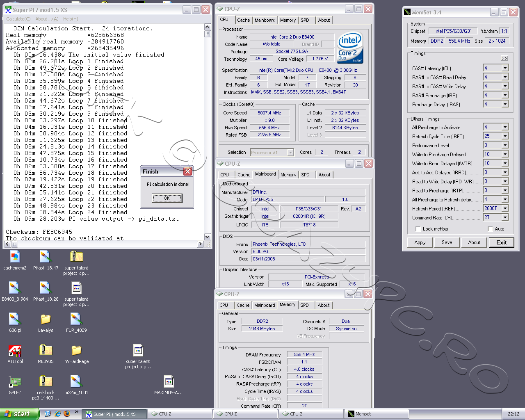
Task: Click the Apply button in MemSet
Action: point(420,242)
